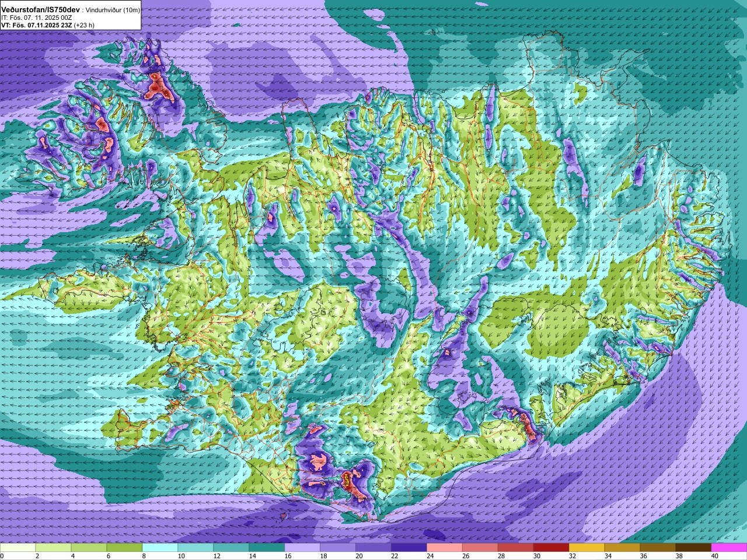747x560 pixels.
Task: Pick the magenta above-40 legend swatch
Action: (x=729, y=548)
